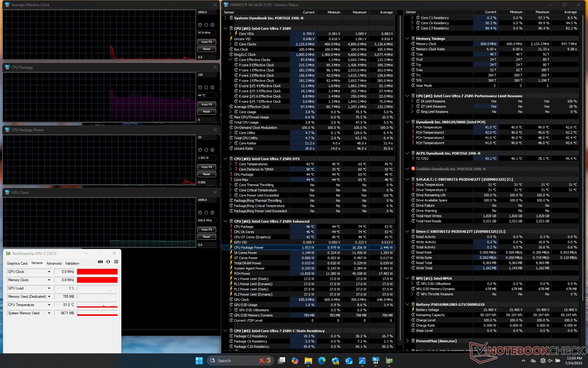This screenshot has height=368, width=588.
Task: Click the red X icon on Toshiba sensor
Action: (x=413, y=169)
